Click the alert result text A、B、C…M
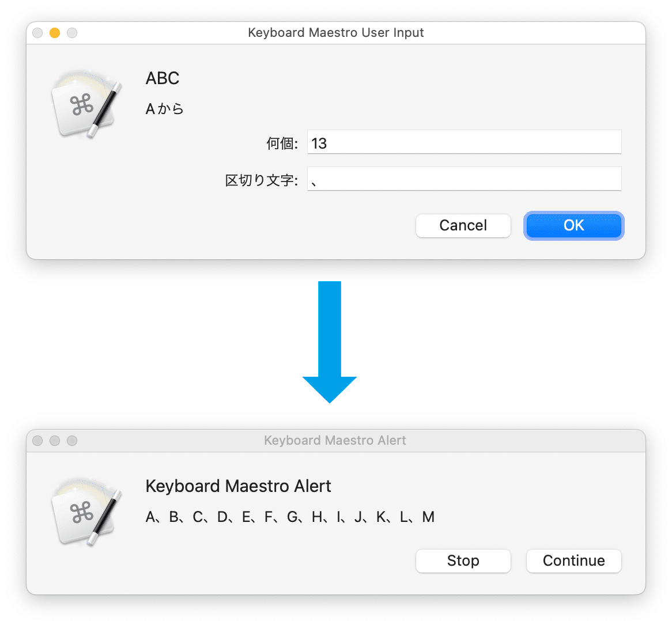The image size is (672, 621). click(290, 517)
